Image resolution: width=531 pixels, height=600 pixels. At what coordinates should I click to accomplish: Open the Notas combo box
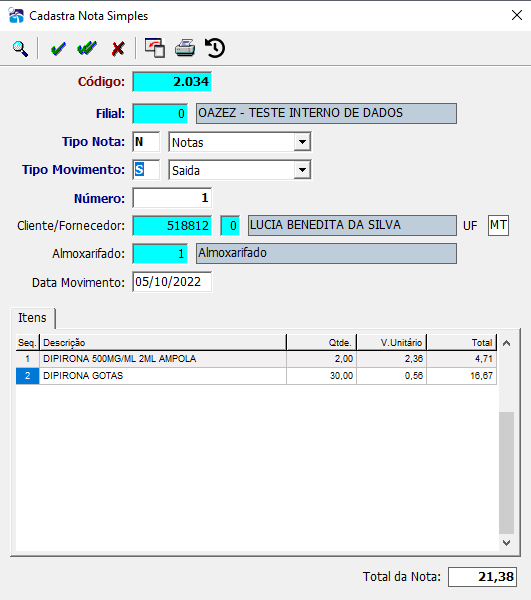pyautogui.click(x=239, y=142)
